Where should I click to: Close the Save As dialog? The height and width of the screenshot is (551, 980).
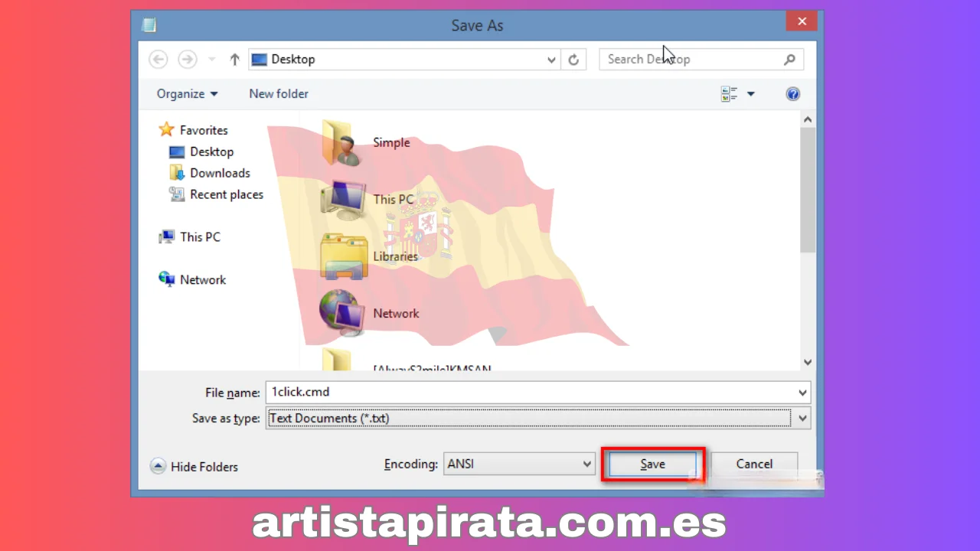pyautogui.click(x=802, y=21)
